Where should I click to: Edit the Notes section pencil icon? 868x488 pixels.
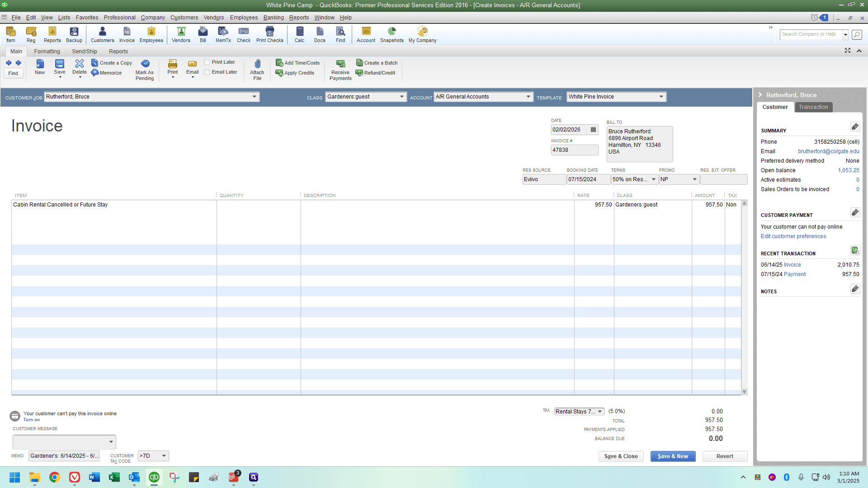pos(855,288)
